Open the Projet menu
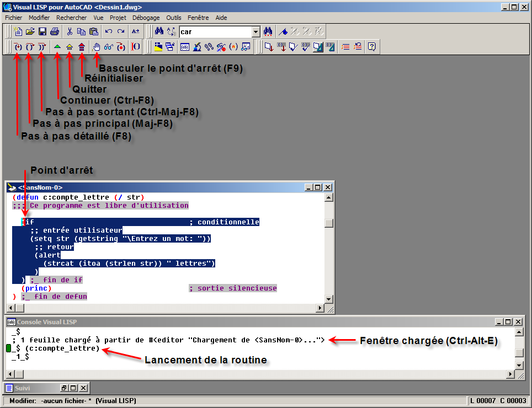This screenshot has width=532, height=408. (118, 18)
